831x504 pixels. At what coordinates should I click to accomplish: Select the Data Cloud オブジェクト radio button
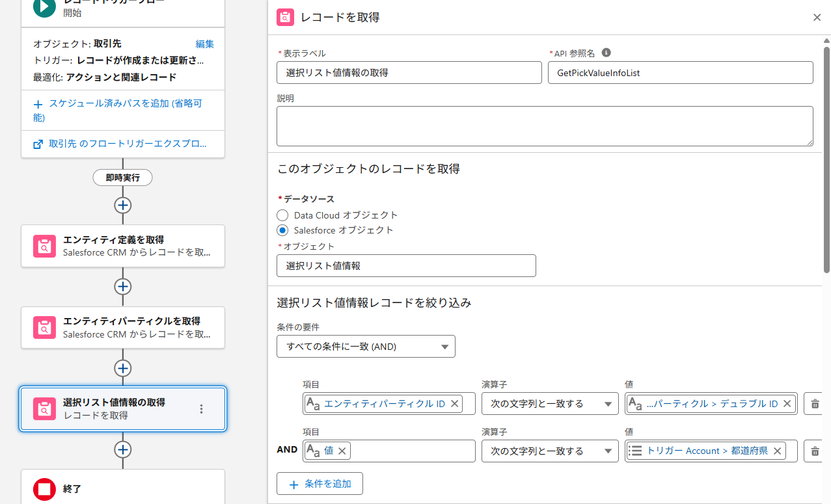[x=282, y=215]
